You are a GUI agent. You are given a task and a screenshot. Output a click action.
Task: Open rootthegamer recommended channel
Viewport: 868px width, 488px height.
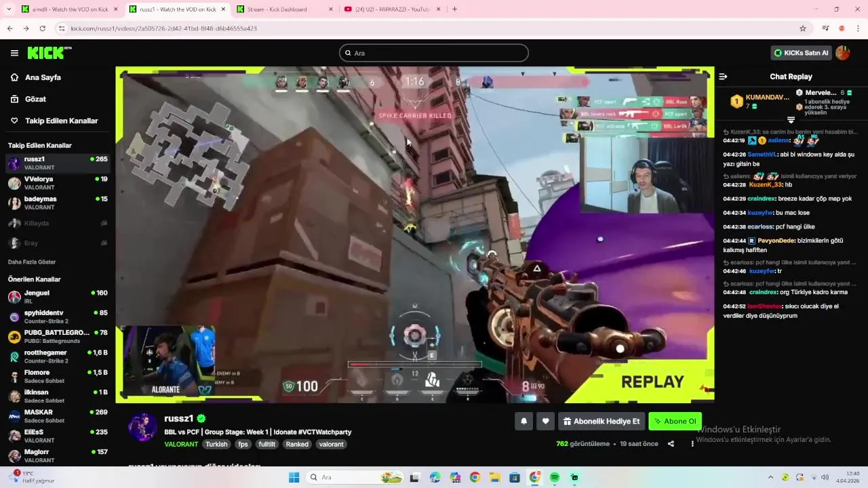coord(58,357)
